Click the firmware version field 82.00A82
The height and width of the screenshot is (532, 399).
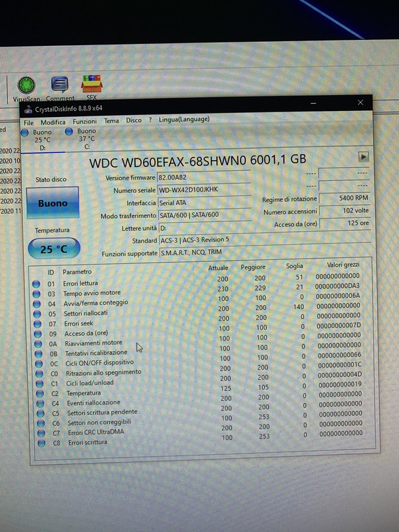[x=203, y=177]
